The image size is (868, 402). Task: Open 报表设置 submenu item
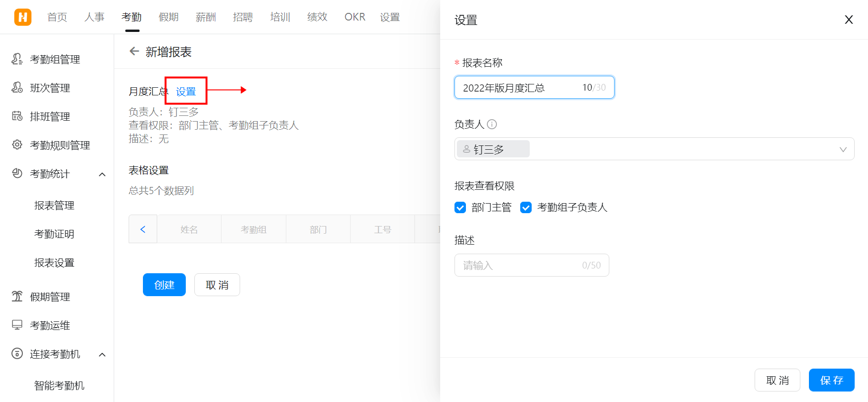(54, 263)
